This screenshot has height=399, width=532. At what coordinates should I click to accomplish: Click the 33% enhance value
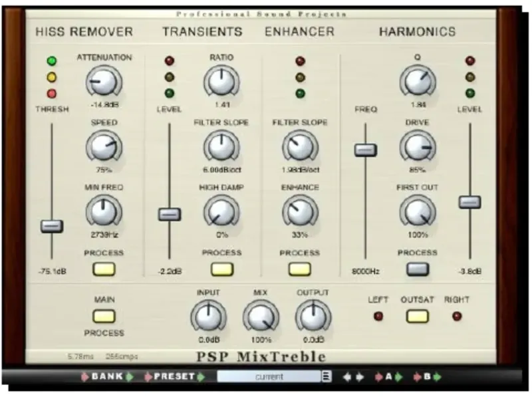[300, 235]
